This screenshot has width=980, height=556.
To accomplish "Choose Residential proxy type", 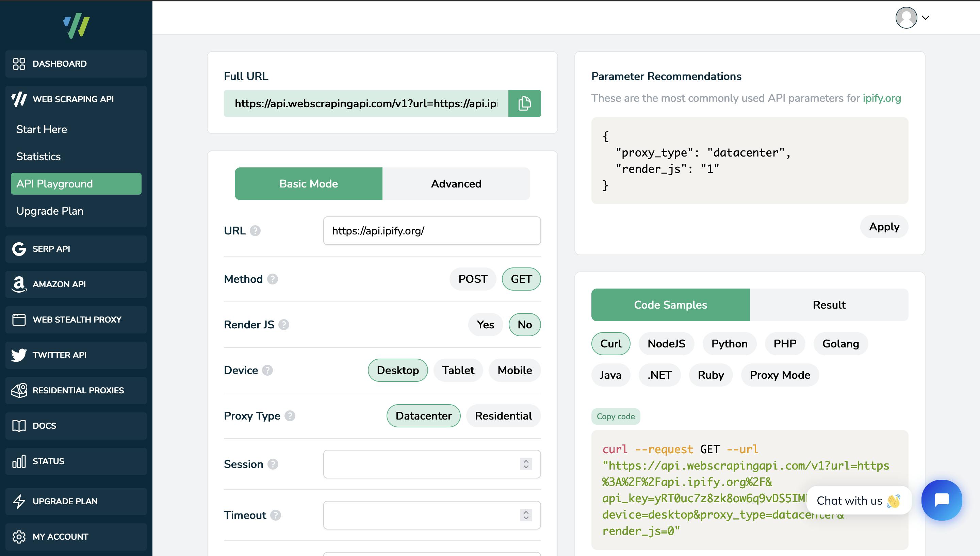I will (x=503, y=416).
